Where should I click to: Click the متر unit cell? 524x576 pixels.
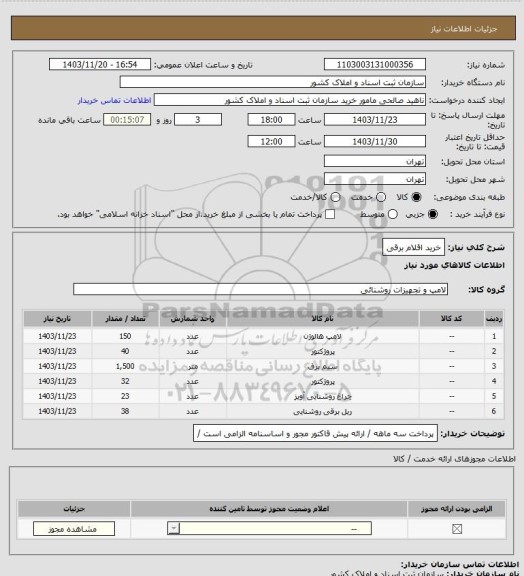tap(193, 366)
